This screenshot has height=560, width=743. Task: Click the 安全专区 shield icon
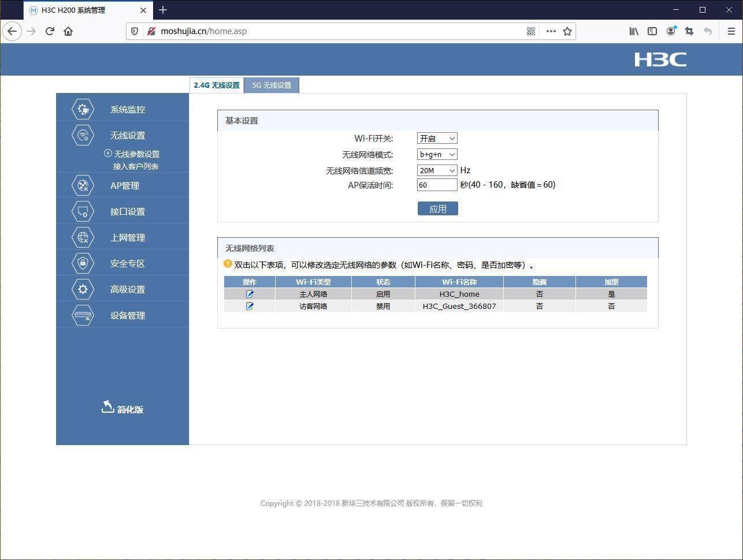[83, 263]
